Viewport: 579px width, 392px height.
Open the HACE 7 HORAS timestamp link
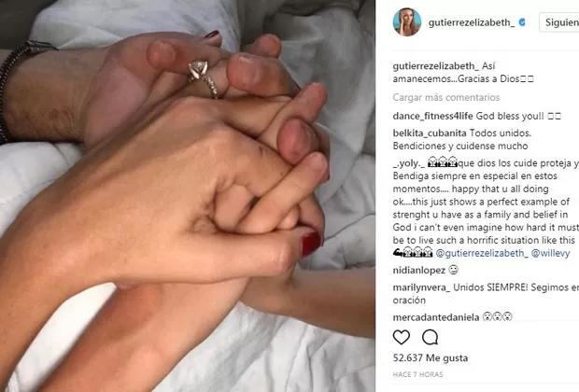coord(417,374)
